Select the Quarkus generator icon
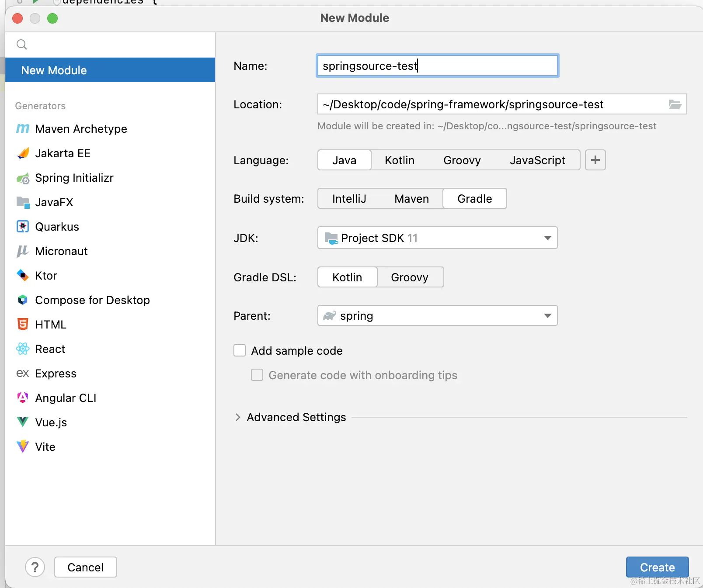The image size is (703, 588). (x=23, y=227)
